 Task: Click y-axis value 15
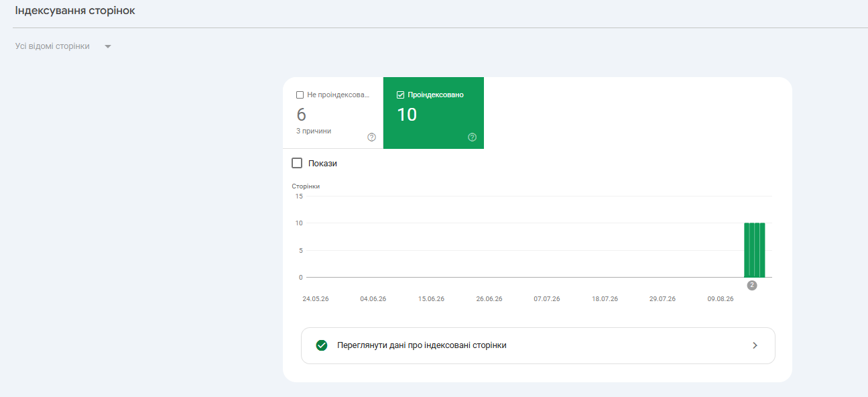tap(299, 196)
